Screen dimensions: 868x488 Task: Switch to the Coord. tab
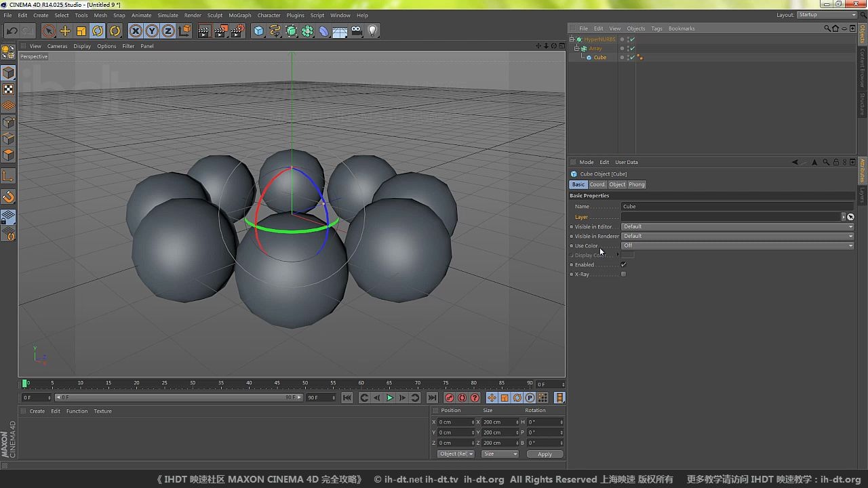click(597, 184)
